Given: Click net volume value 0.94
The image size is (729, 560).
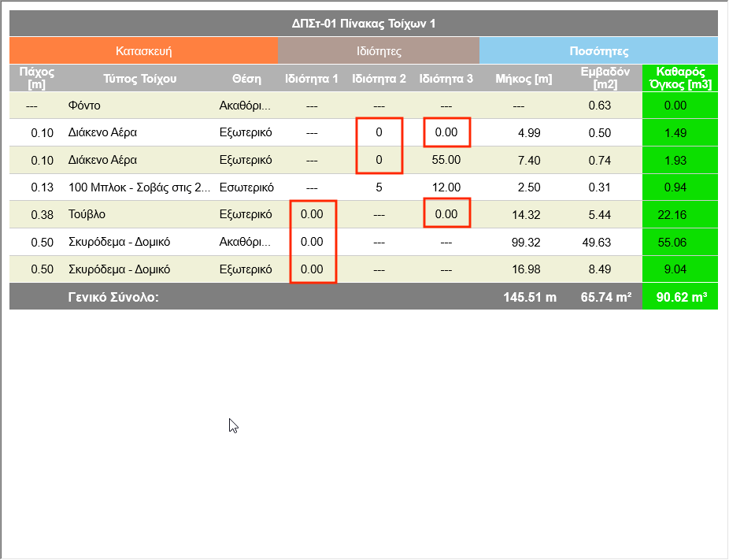Looking at the screenshot, I should (x=675, y=187).
